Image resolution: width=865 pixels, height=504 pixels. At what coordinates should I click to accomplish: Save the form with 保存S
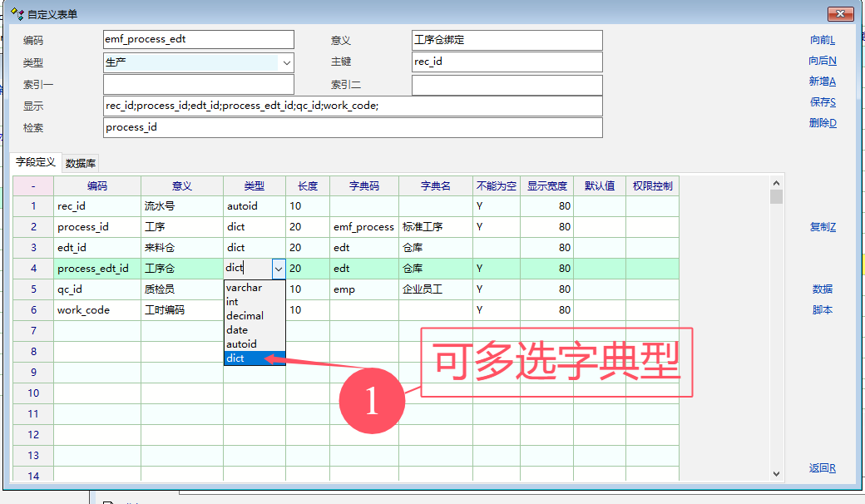tap(822, 102)
